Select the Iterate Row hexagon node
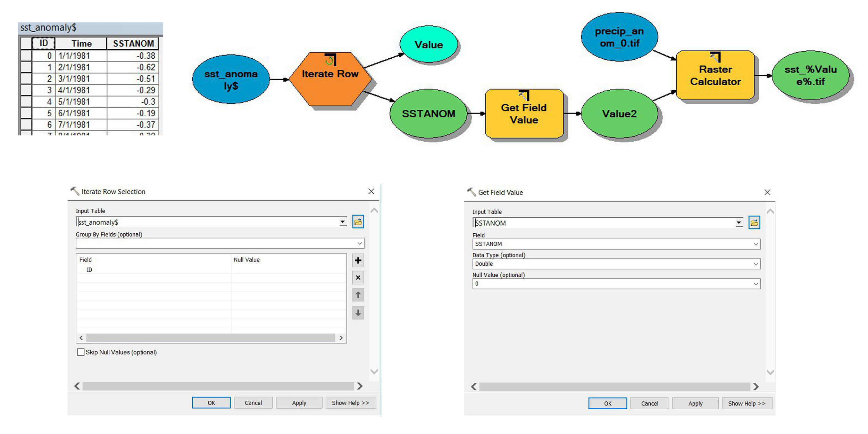This screenshot has width=868, height=434. coord(330,79)
